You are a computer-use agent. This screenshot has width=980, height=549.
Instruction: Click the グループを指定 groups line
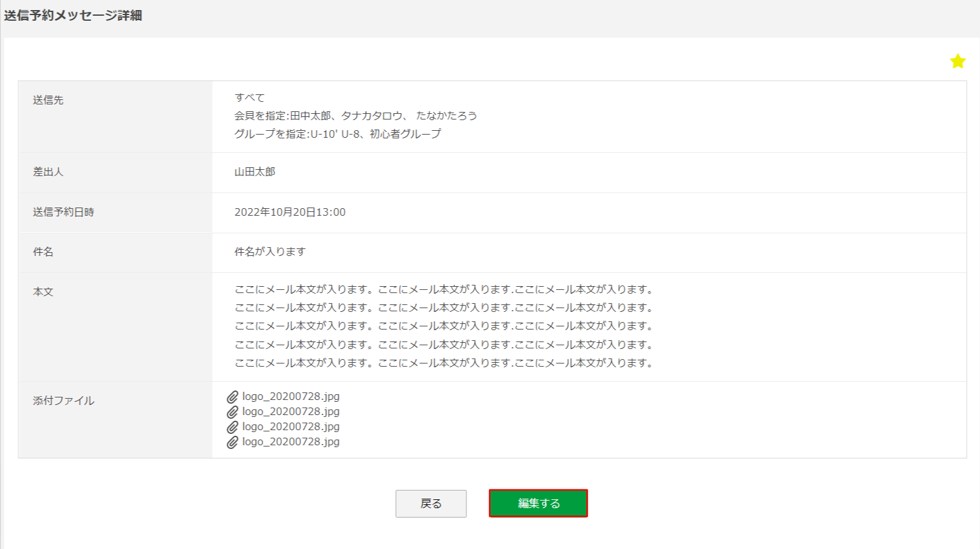point(338,134)
